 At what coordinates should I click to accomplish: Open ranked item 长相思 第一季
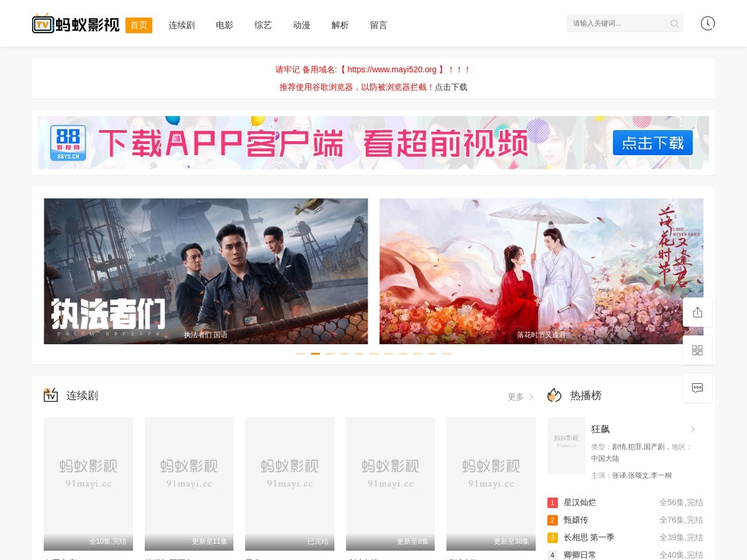[x=589, y=537]
